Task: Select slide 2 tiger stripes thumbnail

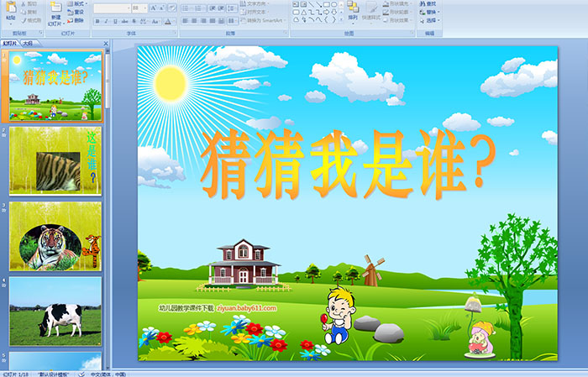Action: pos(55,160)
